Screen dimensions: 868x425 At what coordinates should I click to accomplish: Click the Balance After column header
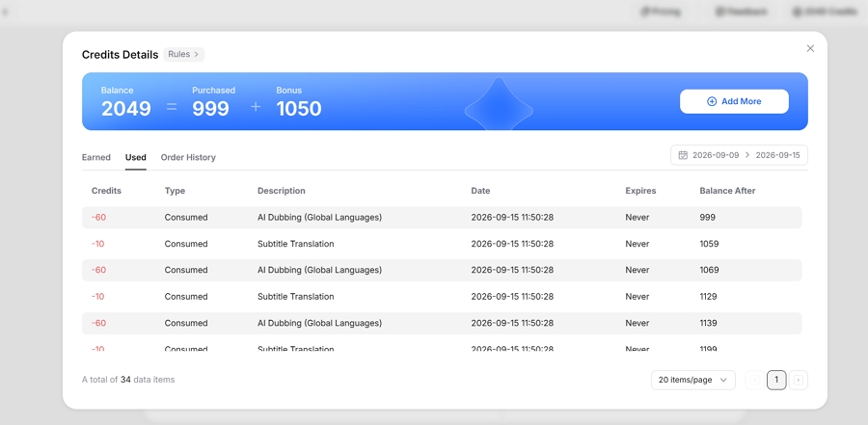click(x=727, y=191)
